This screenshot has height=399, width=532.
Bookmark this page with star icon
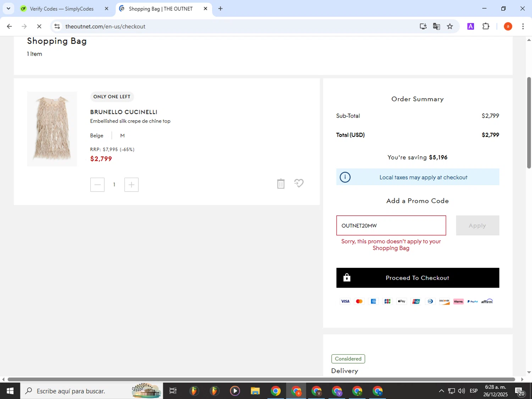450,26
